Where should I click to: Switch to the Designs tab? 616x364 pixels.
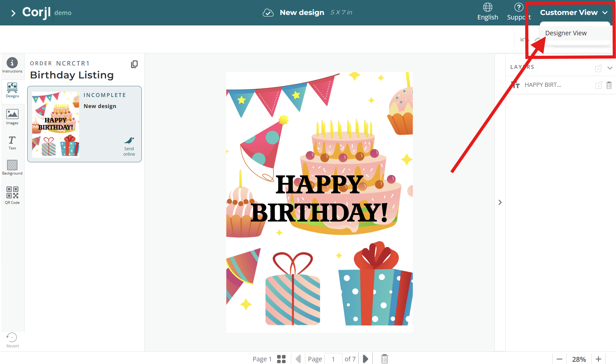pyautogui.click(x=12, y=90)
